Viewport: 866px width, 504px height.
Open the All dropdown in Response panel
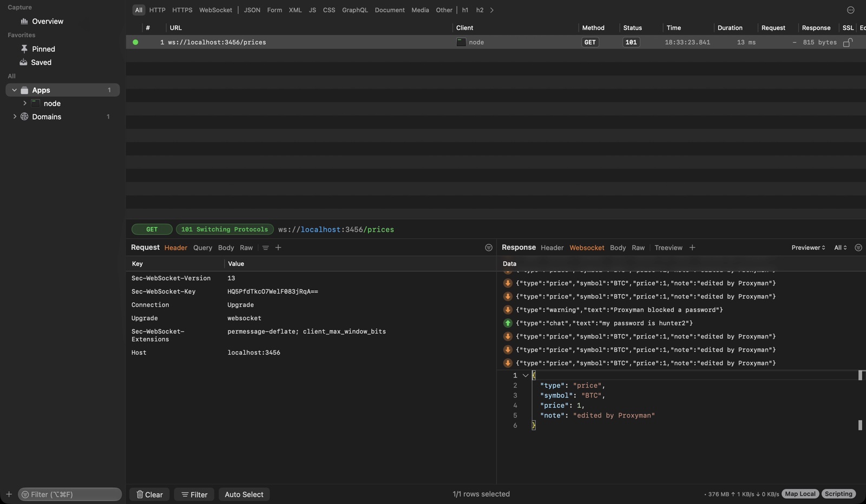tap(840, 248)
